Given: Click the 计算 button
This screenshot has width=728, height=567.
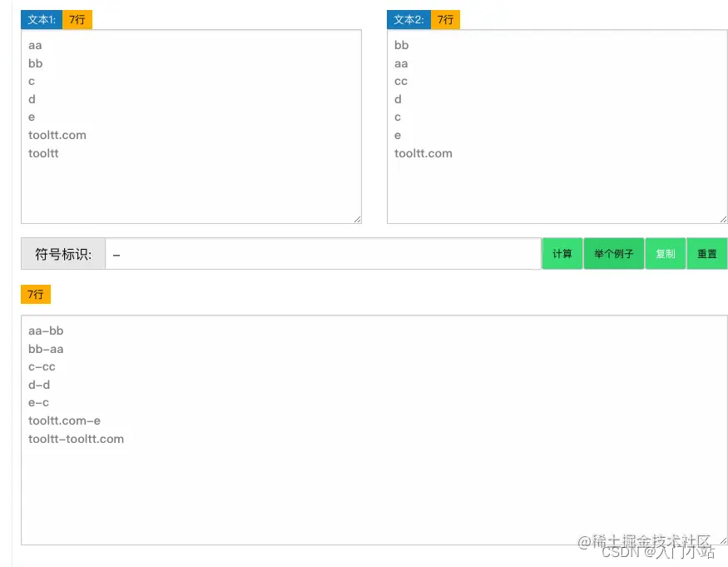Looking at the screenshot, I should [x=562, y=254].
